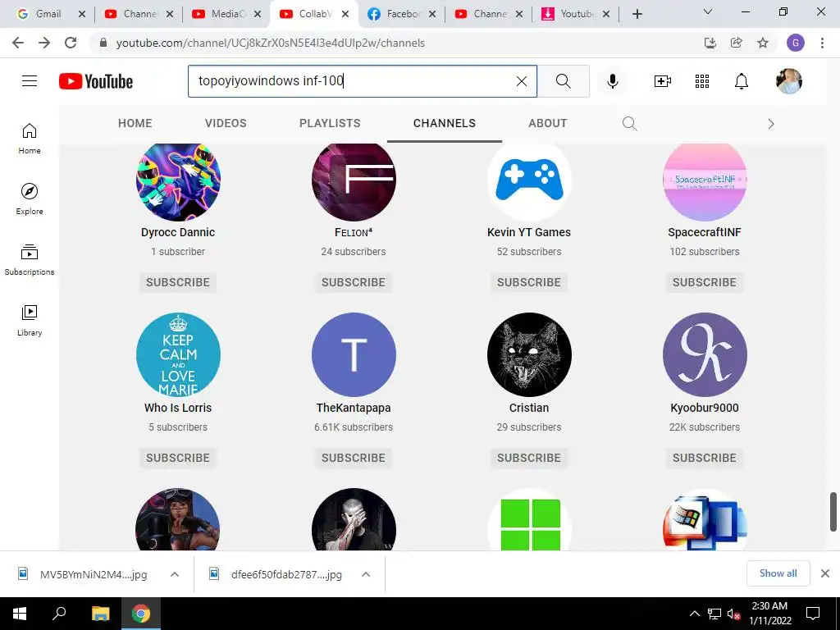Switch to the Facebook browser tab
Viewport: 840px width, 630px height.
[402, 14]
